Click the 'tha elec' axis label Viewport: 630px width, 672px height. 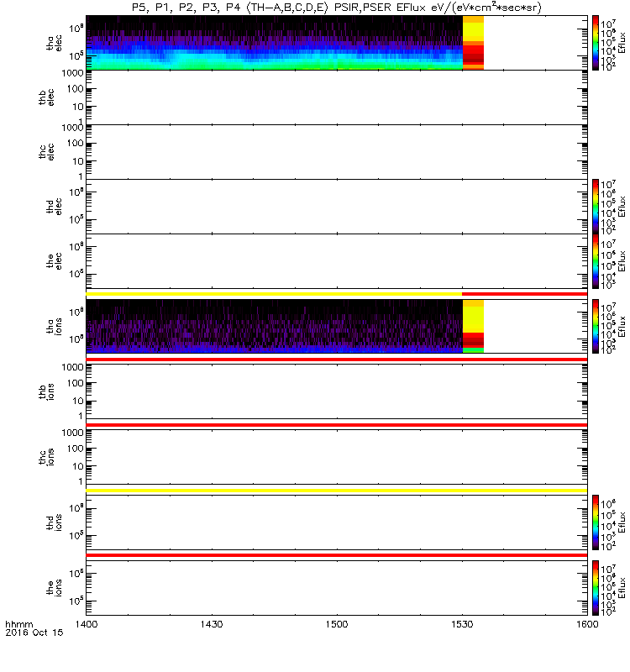tap(54, 43)
